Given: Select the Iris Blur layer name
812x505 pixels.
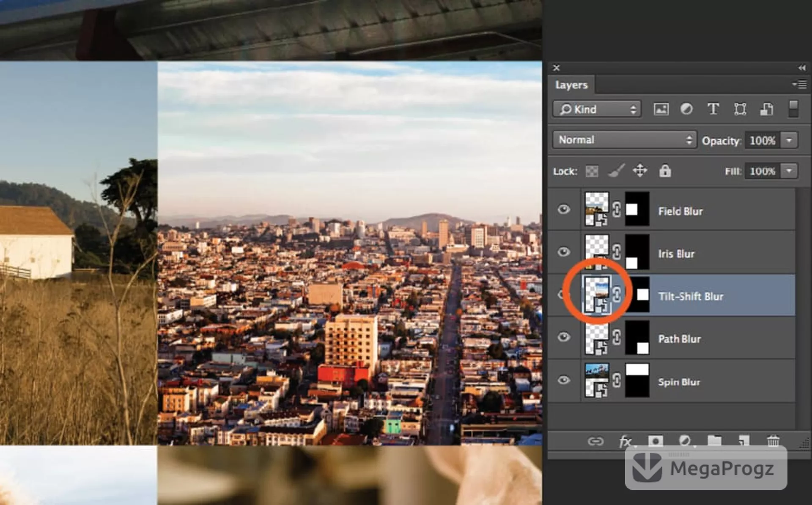Looking at the screenshot, I should pos(676,254).
